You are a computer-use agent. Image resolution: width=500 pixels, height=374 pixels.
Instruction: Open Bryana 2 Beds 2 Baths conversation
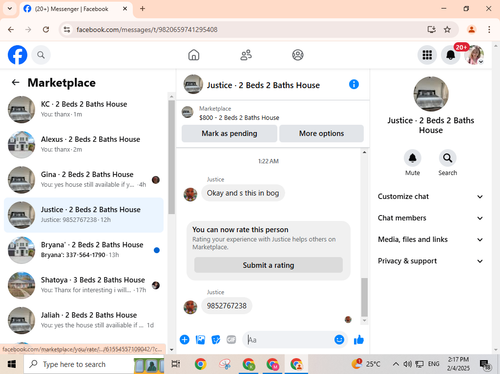coord(84,250)
